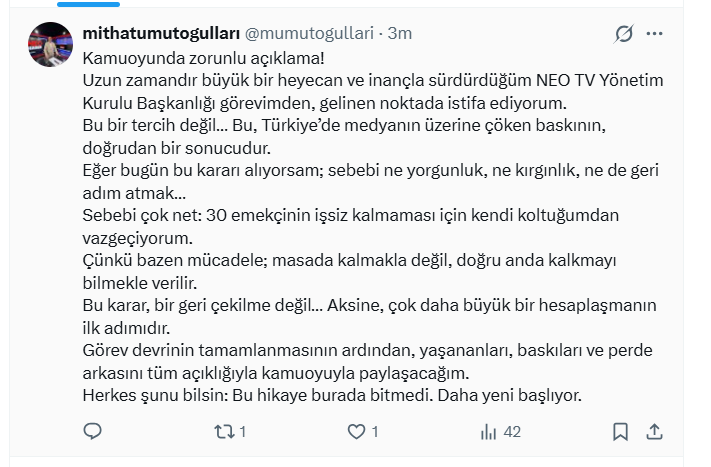Share the tweet using upload arrow icon
The height and width of the screenshot is (467, 711).
654,431
